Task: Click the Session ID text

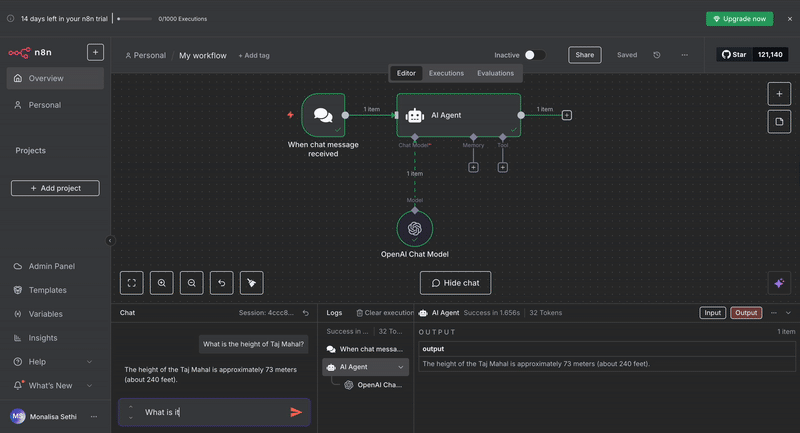Action: [266, 313]
